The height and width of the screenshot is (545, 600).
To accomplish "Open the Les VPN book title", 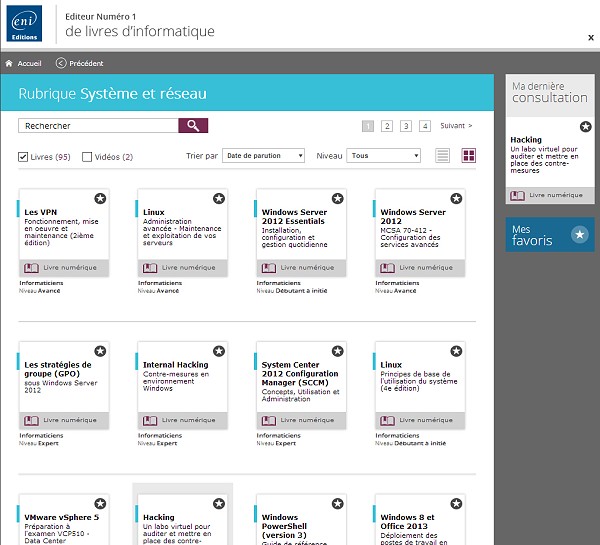I will [41, 212].
